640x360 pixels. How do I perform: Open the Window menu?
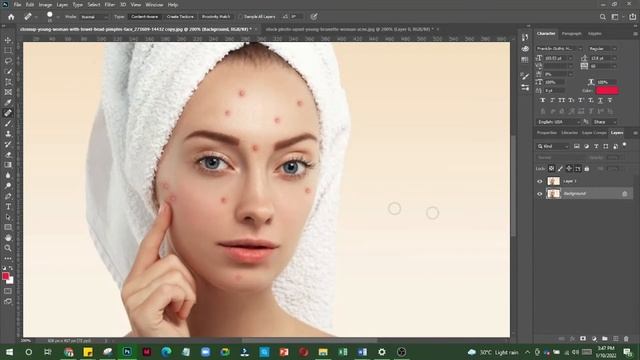coord(154,5)
